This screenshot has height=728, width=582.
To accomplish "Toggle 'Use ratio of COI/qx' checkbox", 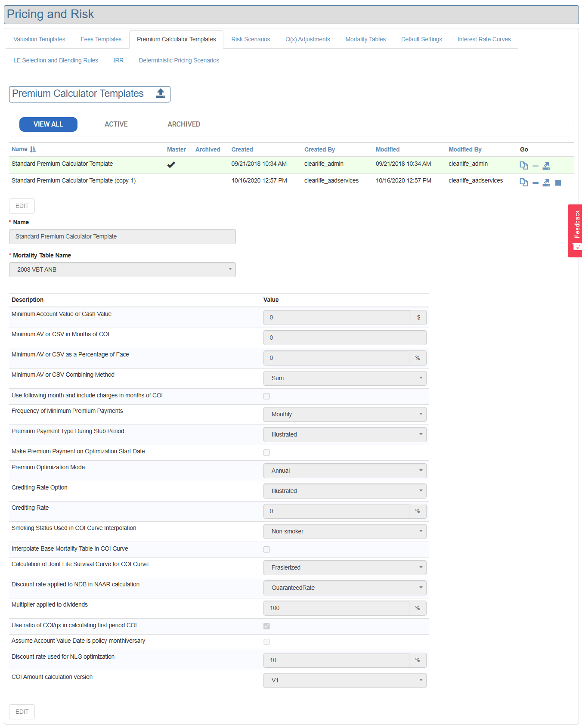I will pos(266,626).
